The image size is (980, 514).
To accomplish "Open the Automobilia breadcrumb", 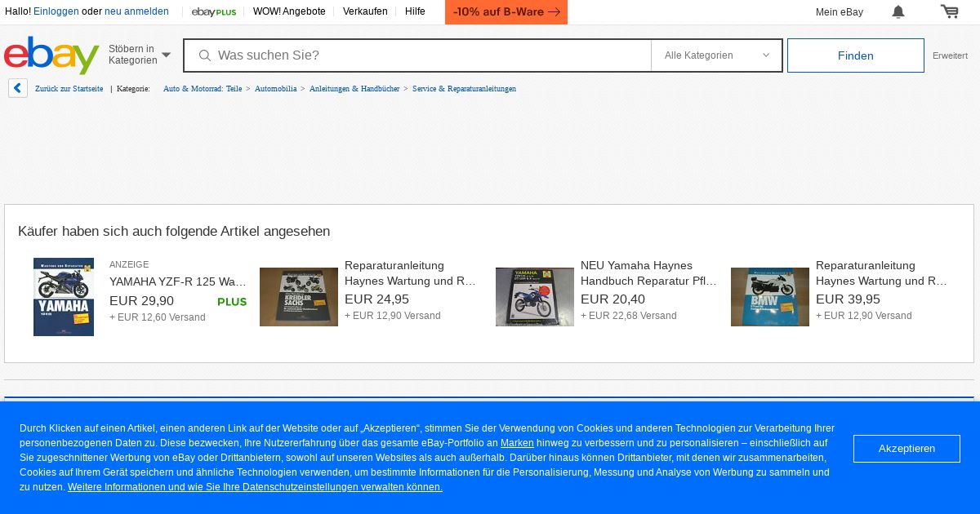I will (x=276, y=88).
